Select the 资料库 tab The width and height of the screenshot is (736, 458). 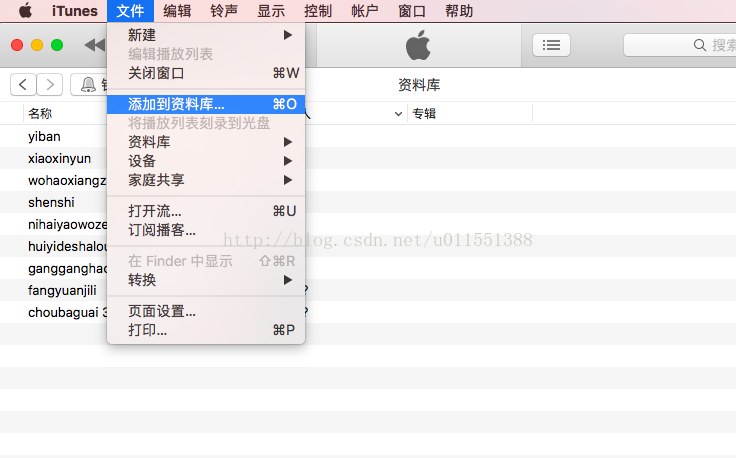(419, 85)
